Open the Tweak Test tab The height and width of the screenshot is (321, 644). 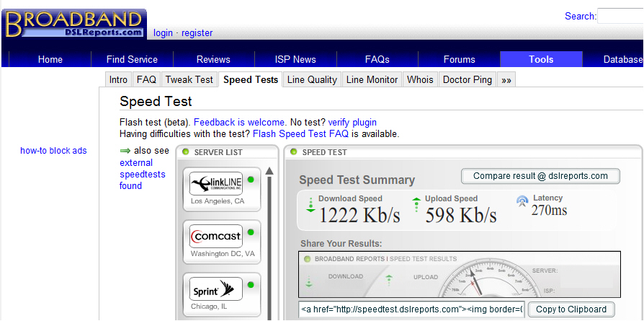pos(189,80)
